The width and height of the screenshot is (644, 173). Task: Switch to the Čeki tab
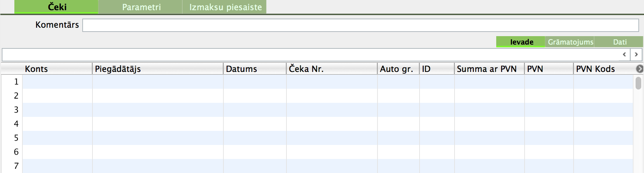click(x=56, y=7)
